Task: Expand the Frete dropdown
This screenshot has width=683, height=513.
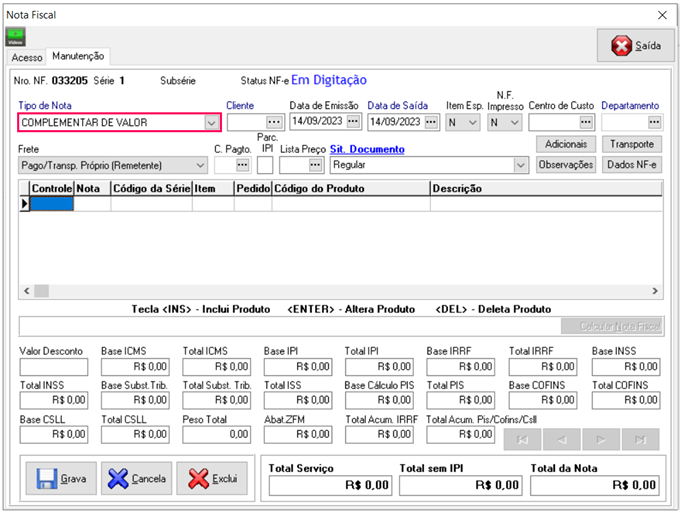Action: click(199, 165)
